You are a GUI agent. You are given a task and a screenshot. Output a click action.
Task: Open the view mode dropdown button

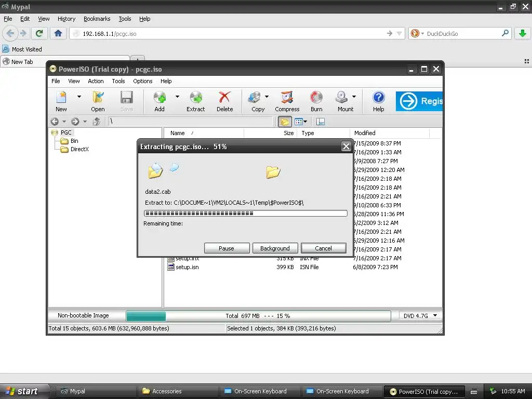(x=301, y=122)
